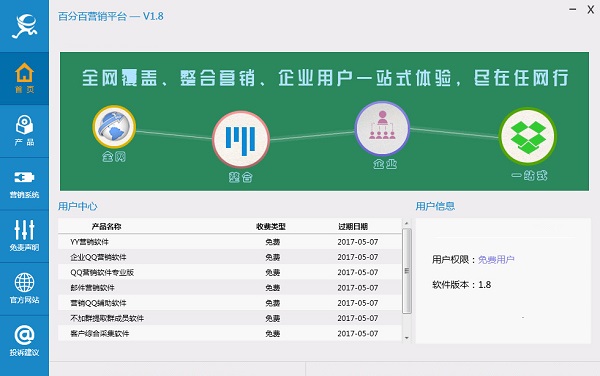The height and width of the screenshot is (376, 600).
Task: Click the green banner slogan text
Action: coord(325,78)
